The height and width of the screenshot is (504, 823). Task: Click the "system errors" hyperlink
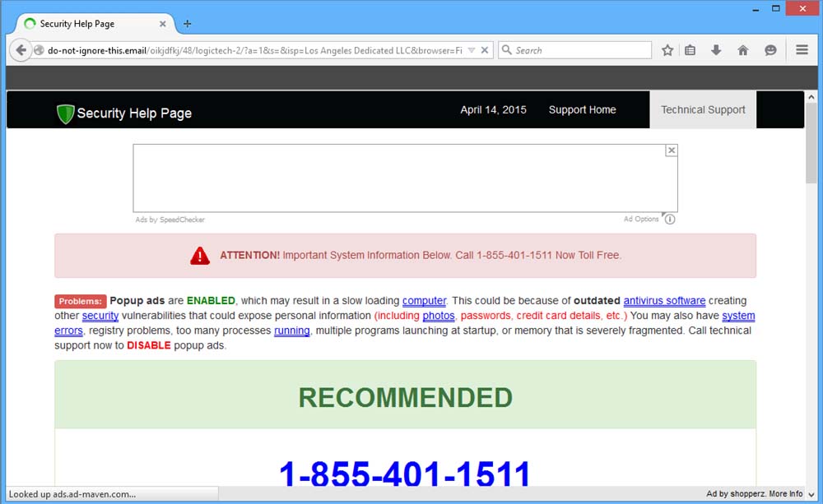(737, 316)
